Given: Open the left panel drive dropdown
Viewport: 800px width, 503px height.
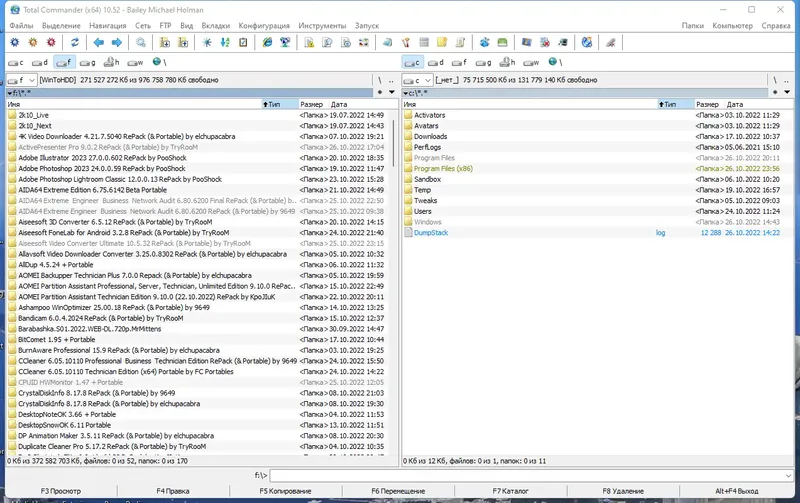Looking at the screenshot, I should (x=32, y=80).
